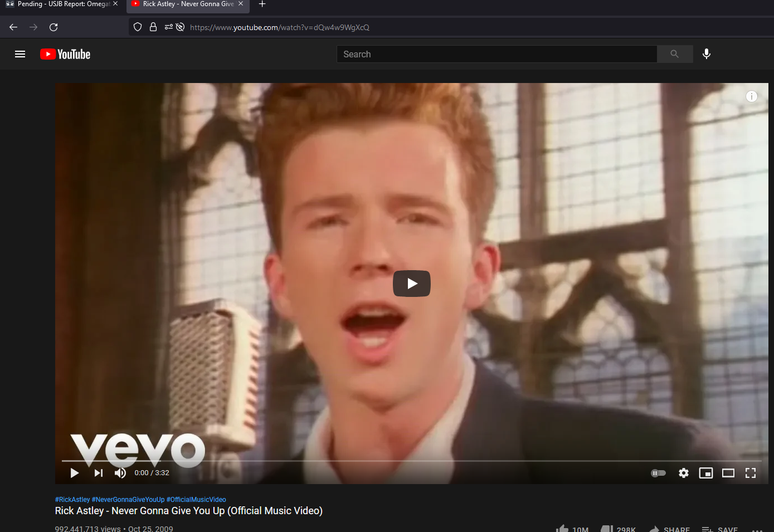
Task: Click the SAVE to playlist button
Action: 720,529
